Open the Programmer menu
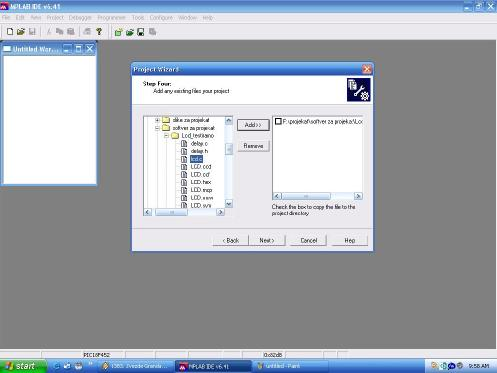Screen dimensions: 497x373 click(x=111, y=18)
